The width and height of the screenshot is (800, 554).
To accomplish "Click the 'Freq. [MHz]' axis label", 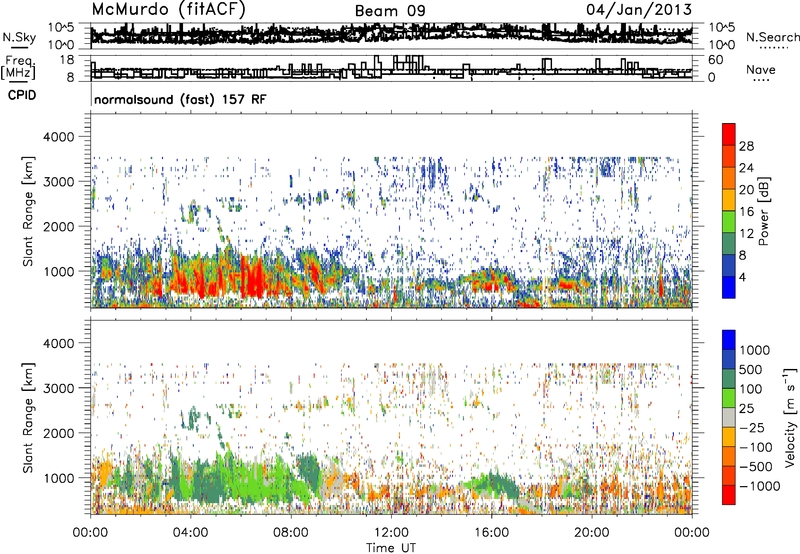I will click(x=18, y=68).
